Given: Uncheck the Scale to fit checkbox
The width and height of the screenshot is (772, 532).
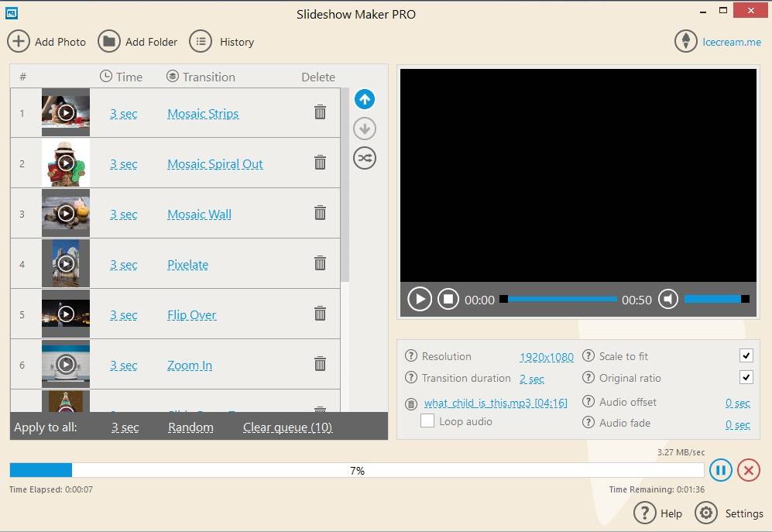Looking at the screenshot, I should pyautogui.click(x=746, y=355).
